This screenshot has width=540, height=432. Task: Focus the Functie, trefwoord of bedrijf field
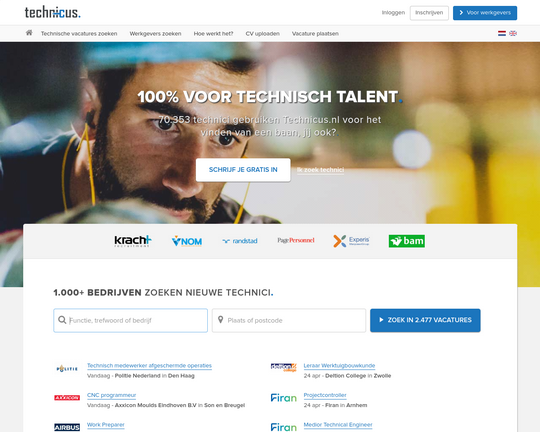coord(131,320)
